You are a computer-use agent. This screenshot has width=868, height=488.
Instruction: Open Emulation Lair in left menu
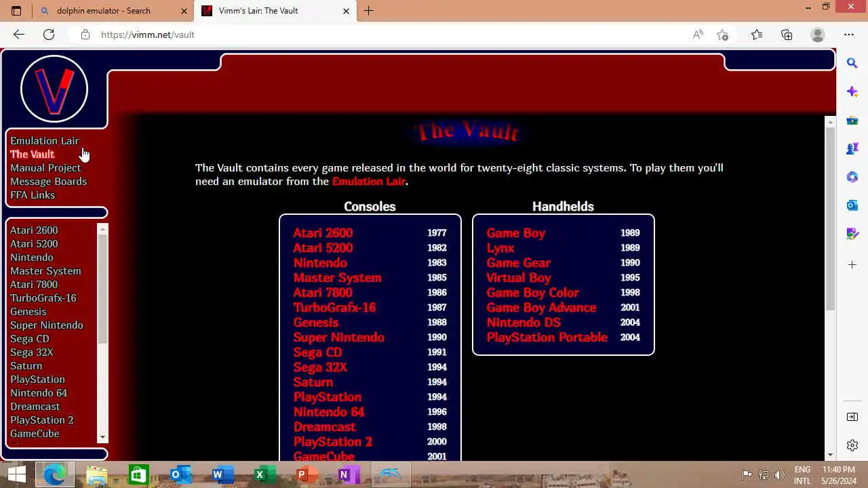point(45,141)
